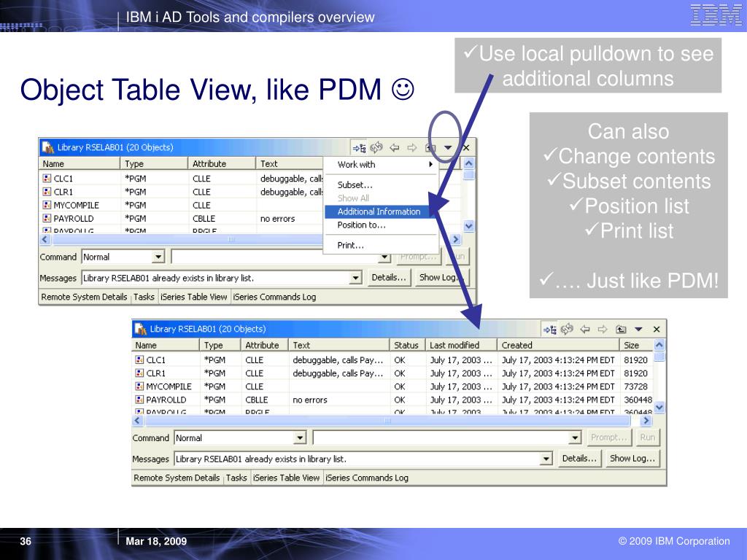
Task: Choose Print... from the pulldown menu
Action: click(x=381, y=245)
